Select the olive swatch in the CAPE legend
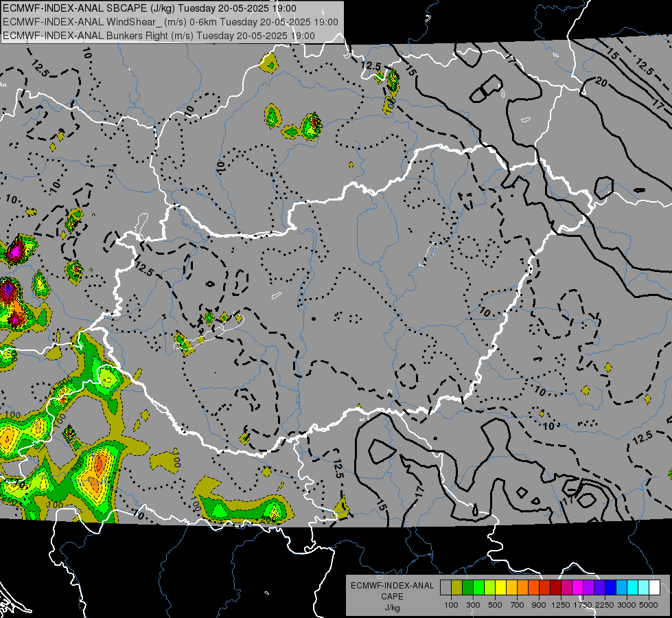Screen dimensions: 672x618 point(457,588)
